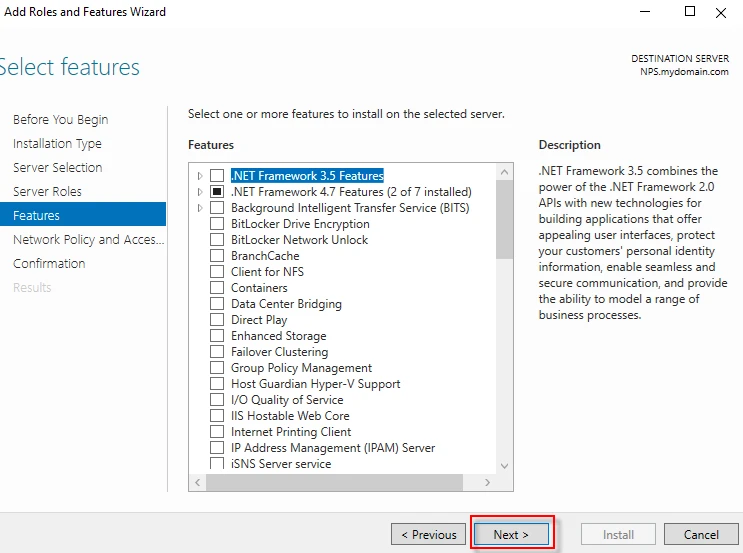This screenshot has height=553, width=743.
Task: Enable the Failover Clustering feature checkbox
Action: tap(216, 352)
